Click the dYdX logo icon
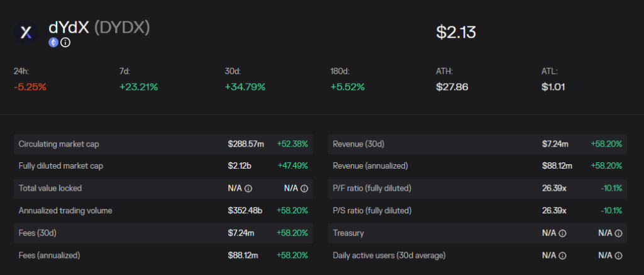Image resolution: width=644 pixels, height=275 pixels. 26,32
